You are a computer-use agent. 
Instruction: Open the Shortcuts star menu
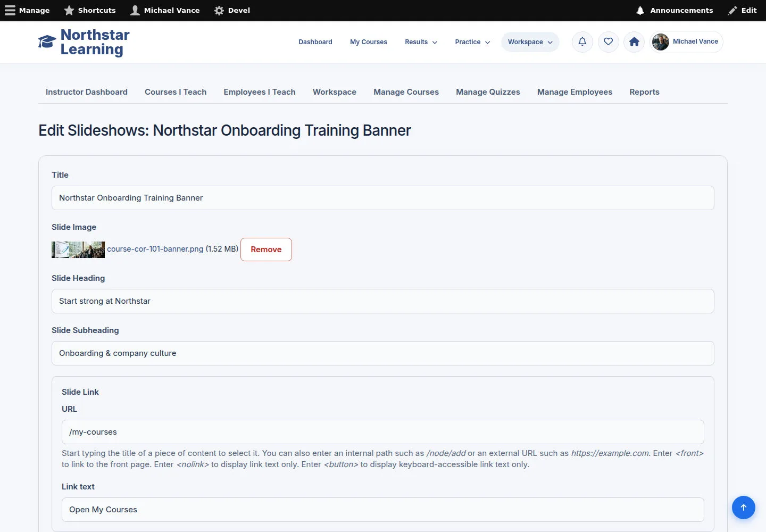tap(90, 10)
